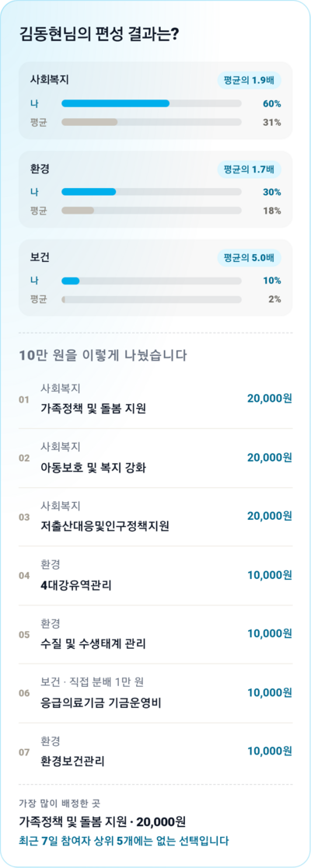Click the 20,000원 amount of item 02

(x=270, y=458)
